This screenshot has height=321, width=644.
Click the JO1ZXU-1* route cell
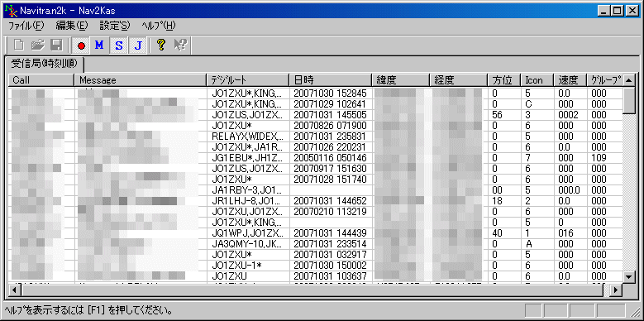coord(248,265)
